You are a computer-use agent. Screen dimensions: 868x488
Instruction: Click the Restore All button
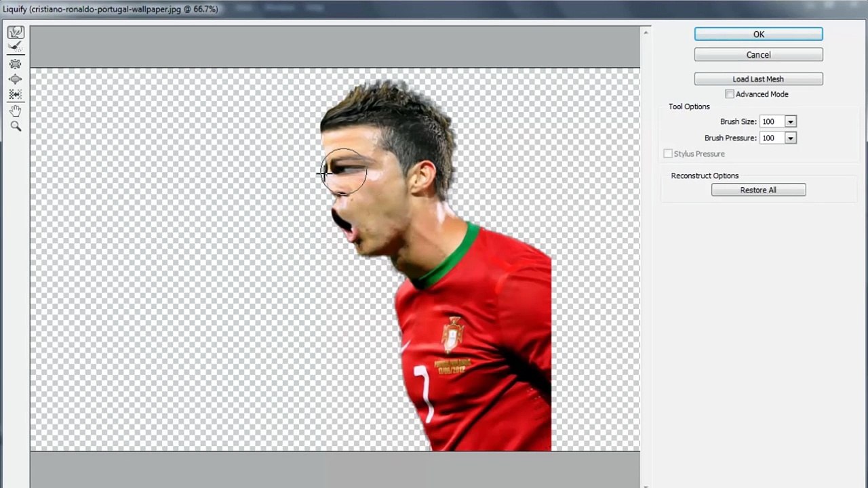(759, 190)
